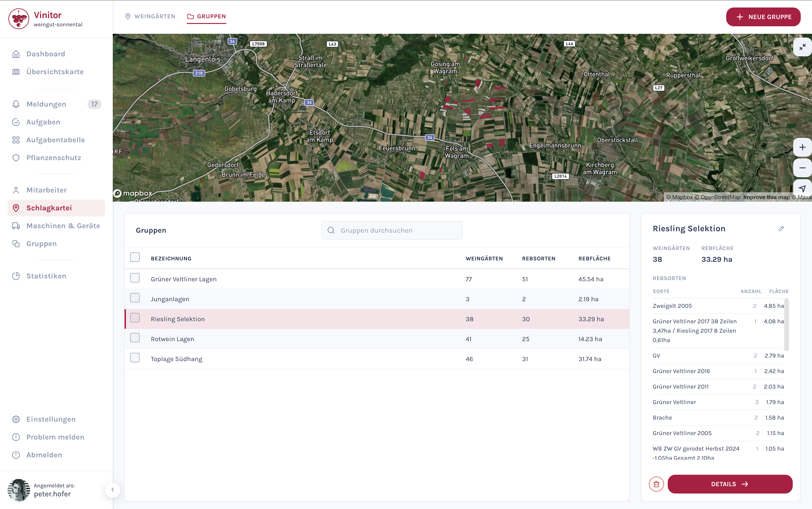Edit the Riesling Selektion group name

[782, 228]
